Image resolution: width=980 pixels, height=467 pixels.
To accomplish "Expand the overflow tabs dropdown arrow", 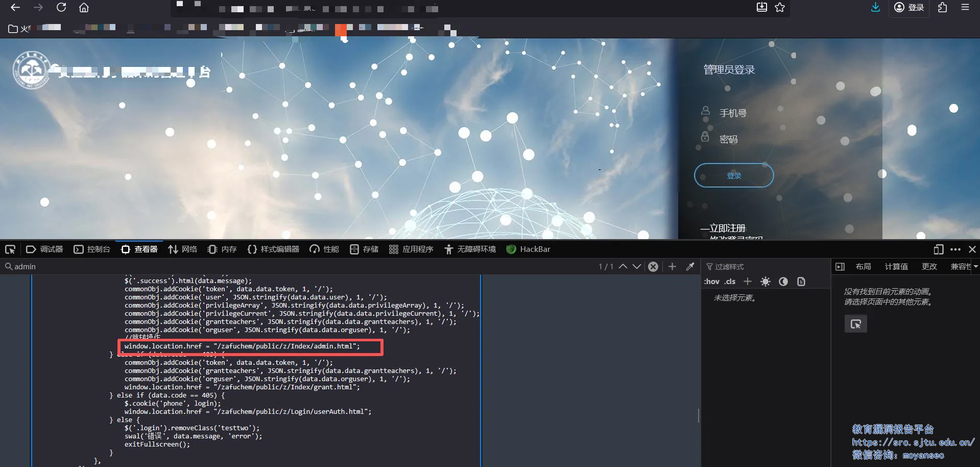I will 975,267.
